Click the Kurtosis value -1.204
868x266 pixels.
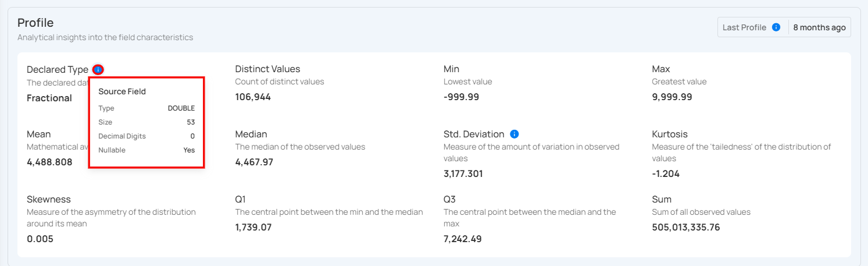[666, 173]
